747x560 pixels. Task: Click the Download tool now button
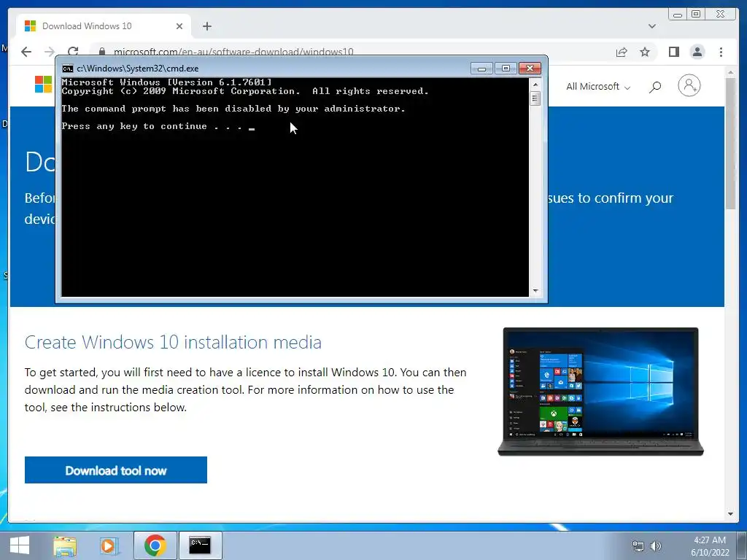pyautogui.click(x=116, y=470)
